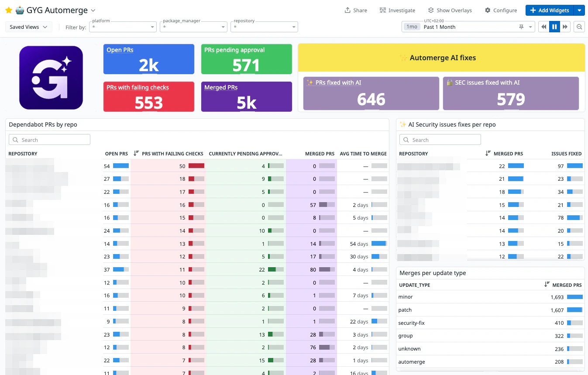The height and width of the screenshot is (375, 588).
Task: Expand the Add Widgets dropdown arrow
Action: [x=579, y=10]
